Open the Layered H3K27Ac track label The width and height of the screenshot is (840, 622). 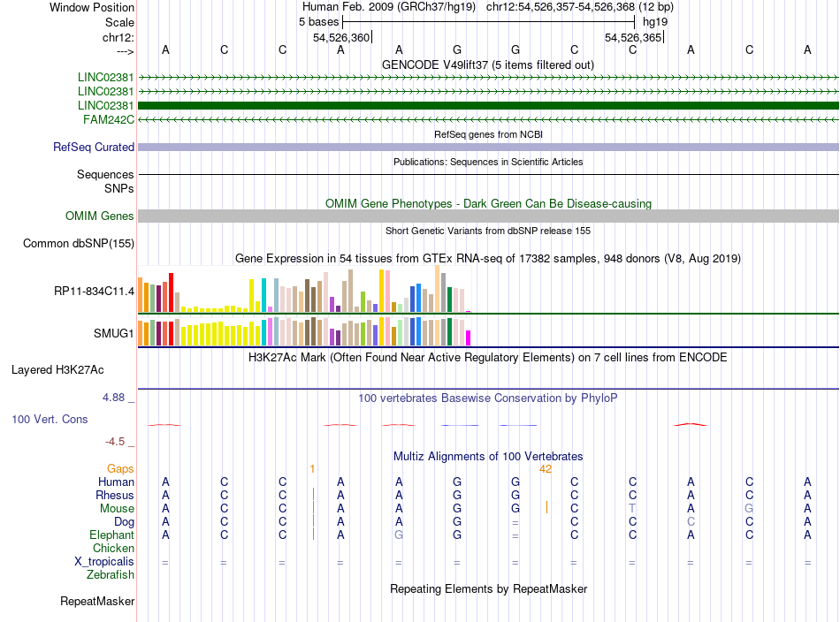click(57, 370)
